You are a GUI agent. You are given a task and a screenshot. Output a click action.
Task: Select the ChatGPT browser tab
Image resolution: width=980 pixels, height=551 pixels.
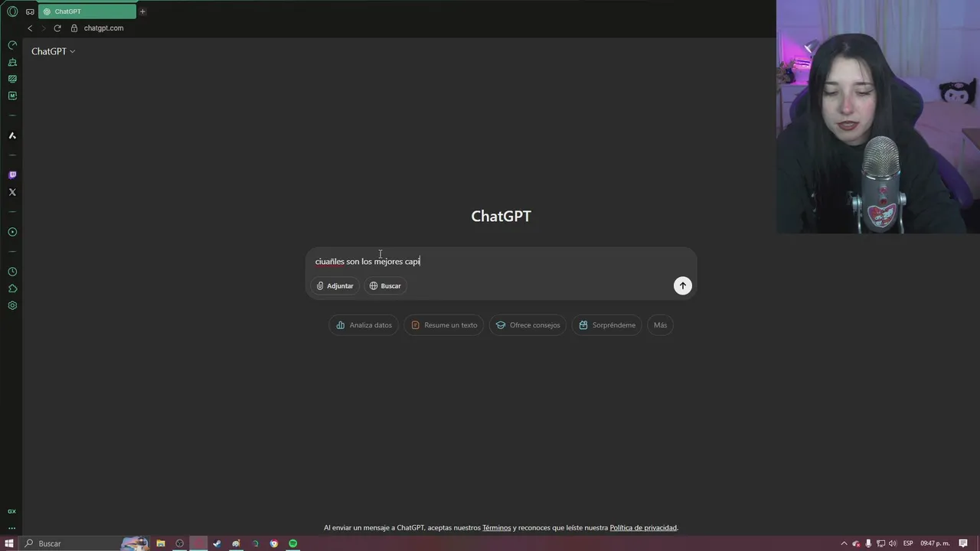pyautogui.click(x=87, y=11)
